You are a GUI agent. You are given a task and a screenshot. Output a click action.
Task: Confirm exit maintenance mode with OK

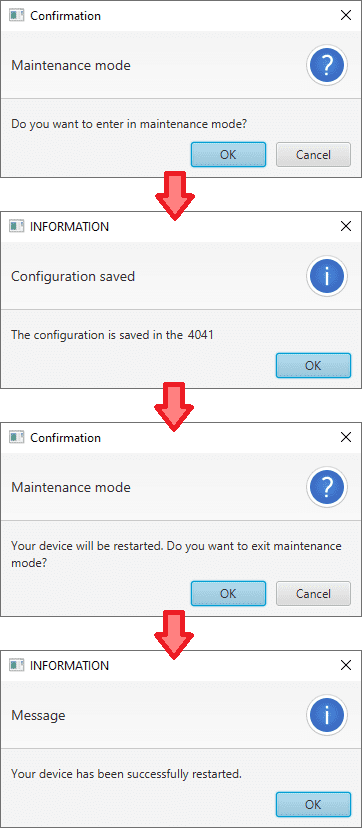pos(228,593)
